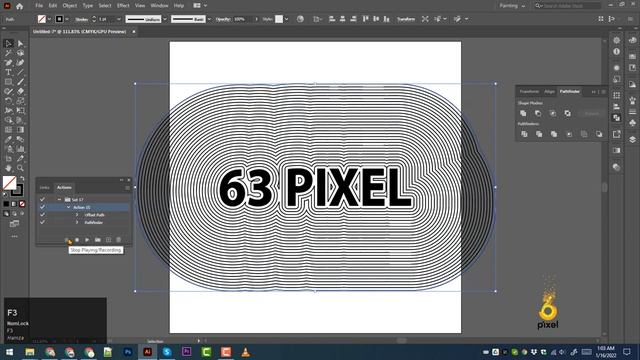Create new action set folder icon
The image size is (640, 360).
click(x=98, y=240)
